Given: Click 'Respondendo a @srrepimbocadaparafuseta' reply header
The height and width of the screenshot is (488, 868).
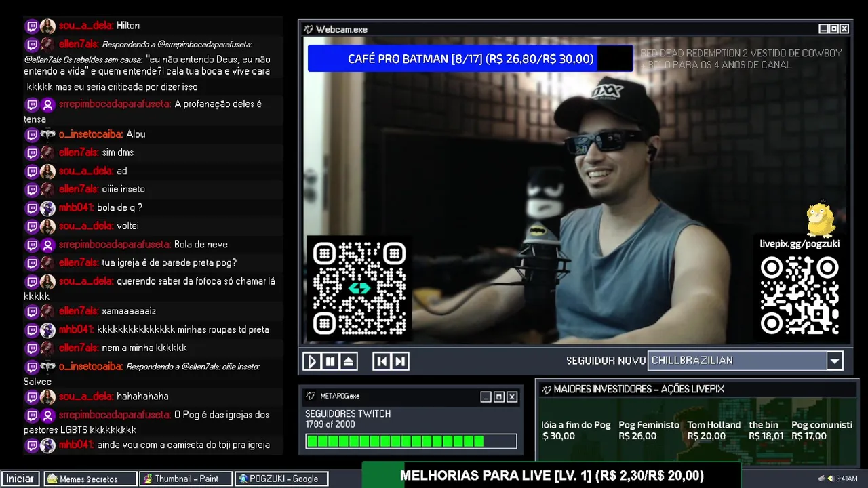Looking at the screenshot, I should [x=177, y=44].
